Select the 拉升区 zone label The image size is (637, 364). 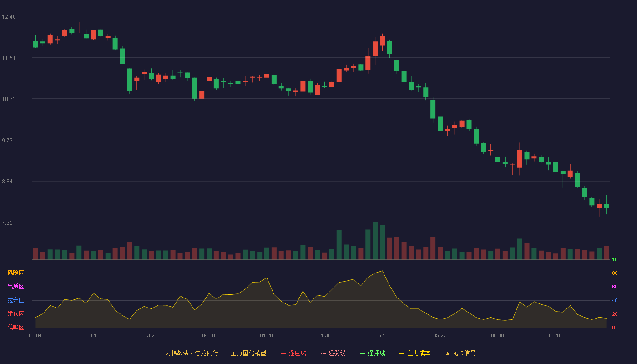(15, 300)
